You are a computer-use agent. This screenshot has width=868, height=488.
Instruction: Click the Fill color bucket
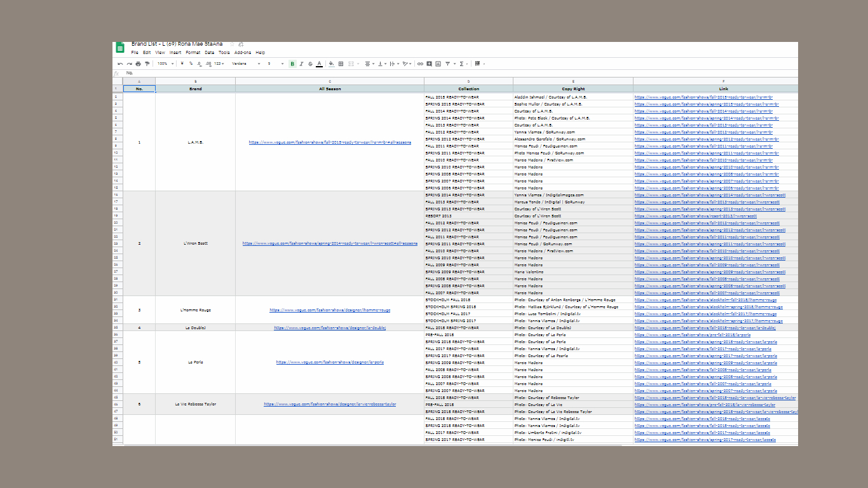(x=331, y=64)
